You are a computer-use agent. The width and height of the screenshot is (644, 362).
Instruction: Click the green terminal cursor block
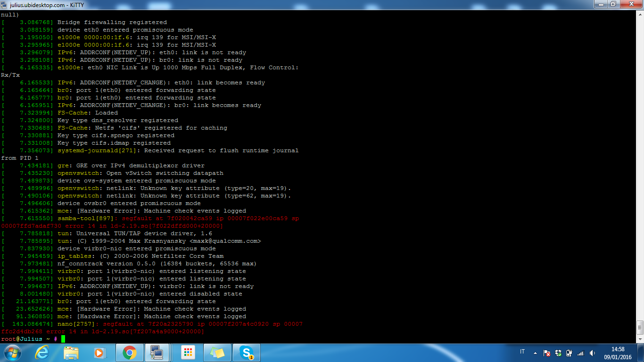click(63, 339)
